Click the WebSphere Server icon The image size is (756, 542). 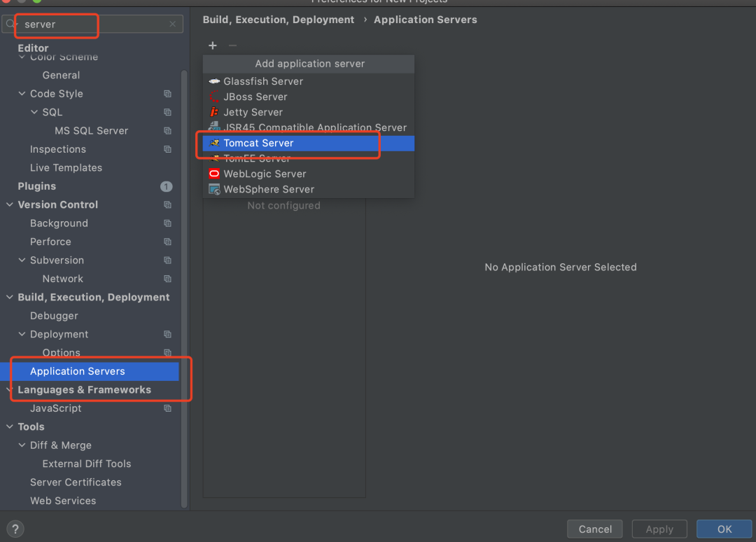[214, 189]
